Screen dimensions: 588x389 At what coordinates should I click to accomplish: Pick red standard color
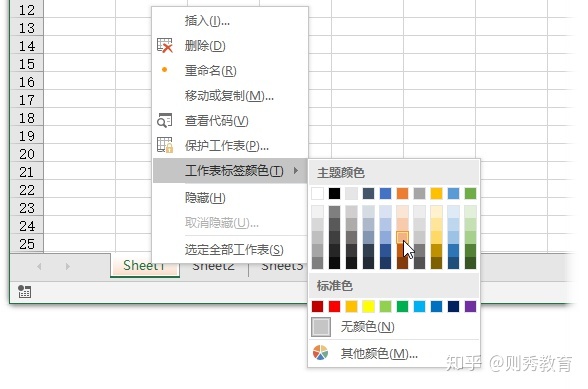click(x=334, y=306)
